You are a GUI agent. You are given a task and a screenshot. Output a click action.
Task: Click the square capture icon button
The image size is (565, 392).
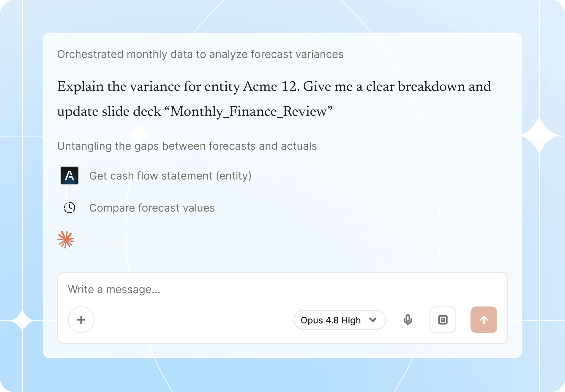click(x=443, y=320)
